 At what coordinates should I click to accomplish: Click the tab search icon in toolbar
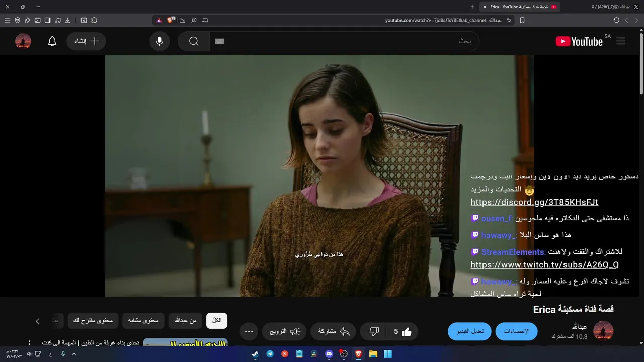(84, 20)
